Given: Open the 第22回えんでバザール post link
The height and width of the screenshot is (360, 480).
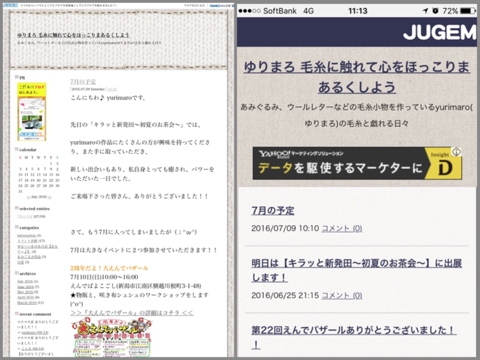Looking at the screenshot, I should [x=354, y=337].
